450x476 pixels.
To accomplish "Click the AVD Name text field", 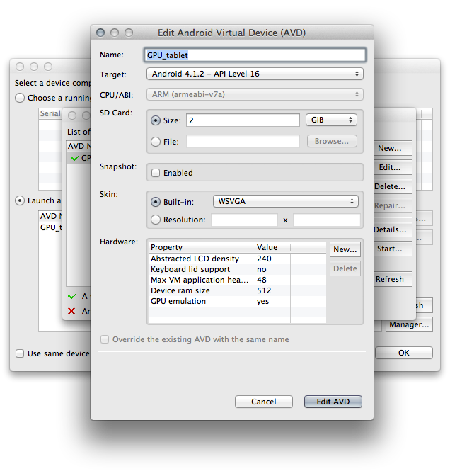I will coord(255,55).
